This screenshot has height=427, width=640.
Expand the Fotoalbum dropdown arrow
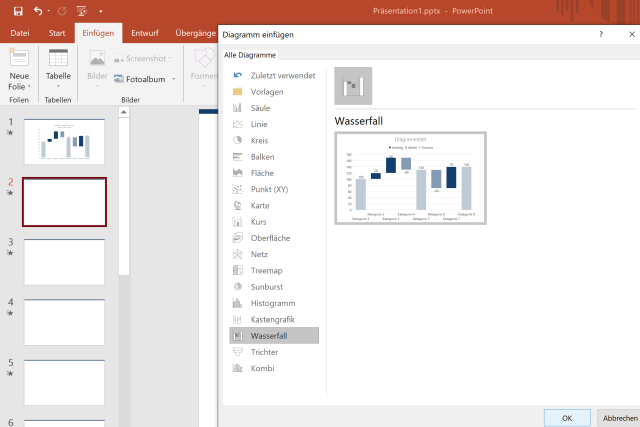[174, 78]
